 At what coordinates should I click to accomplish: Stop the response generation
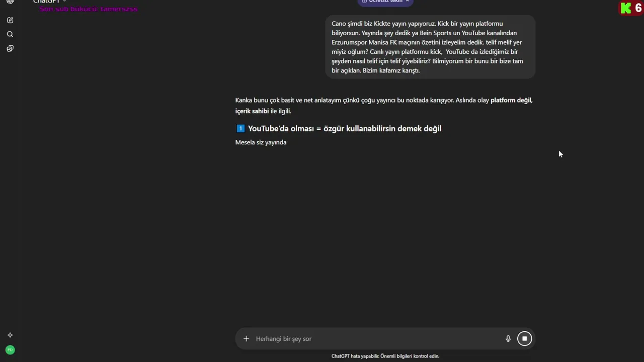coord(524,338)
